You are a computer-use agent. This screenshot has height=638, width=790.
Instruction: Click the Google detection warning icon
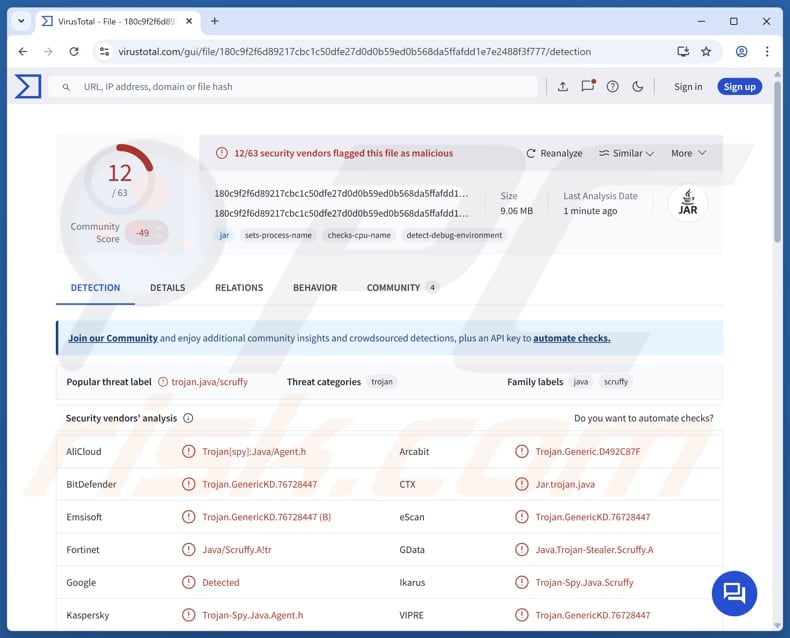pyautogui.click(x=188, y=583)
